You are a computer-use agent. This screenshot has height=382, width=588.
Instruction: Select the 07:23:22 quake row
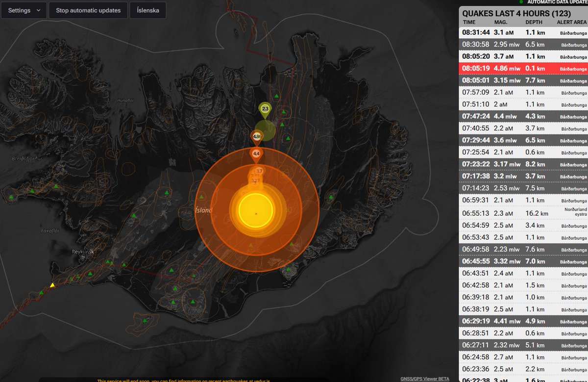click(523, 164)
